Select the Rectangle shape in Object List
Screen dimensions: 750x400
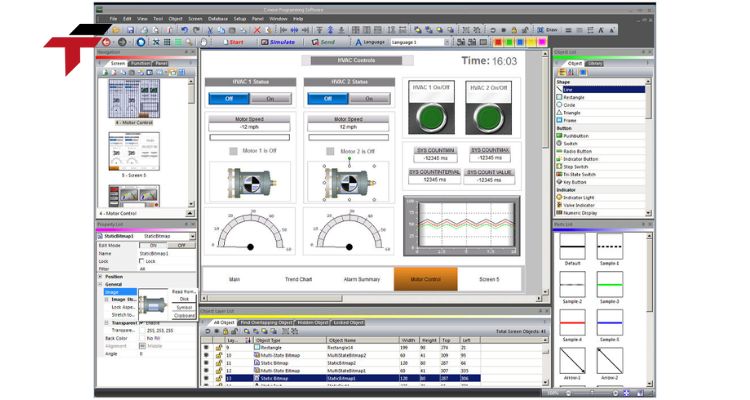tap(600, 97)
